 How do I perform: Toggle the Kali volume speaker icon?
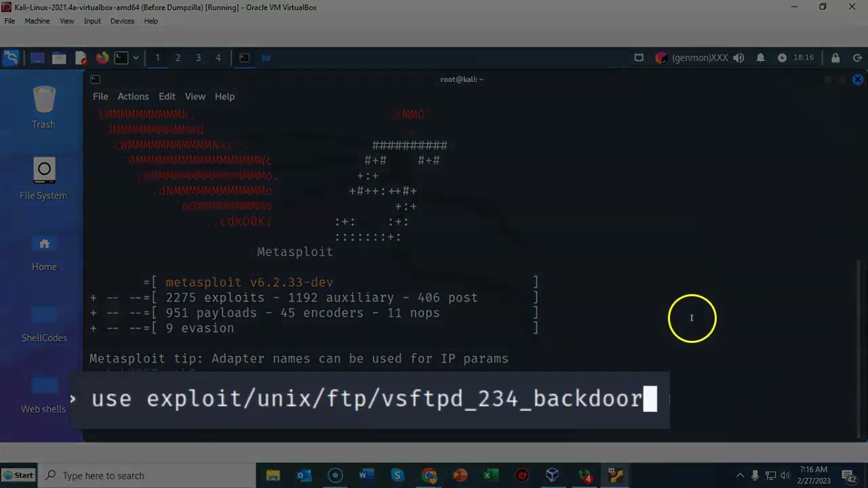738,58
